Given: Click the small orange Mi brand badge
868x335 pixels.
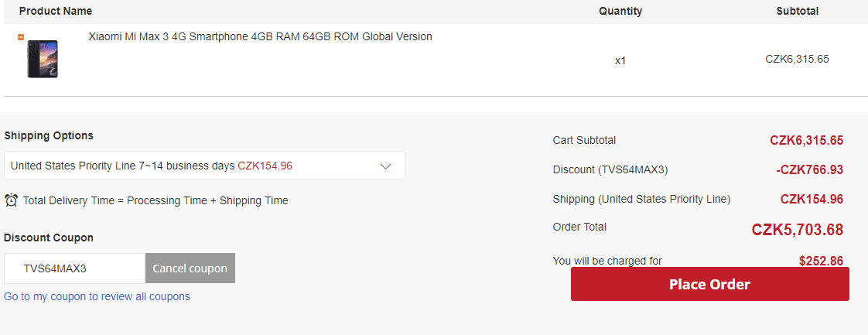Looking at the screenshot, I should (x=20, y=37).
